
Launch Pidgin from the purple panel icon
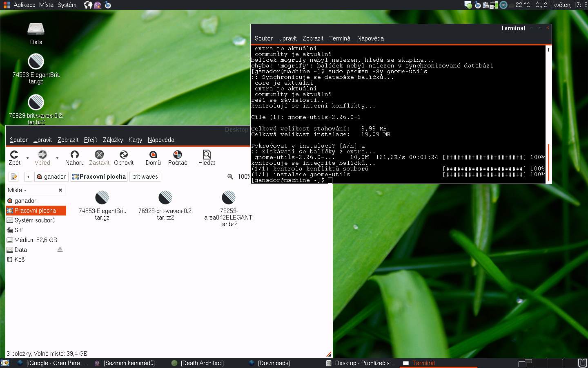click(x=98, y=5)
